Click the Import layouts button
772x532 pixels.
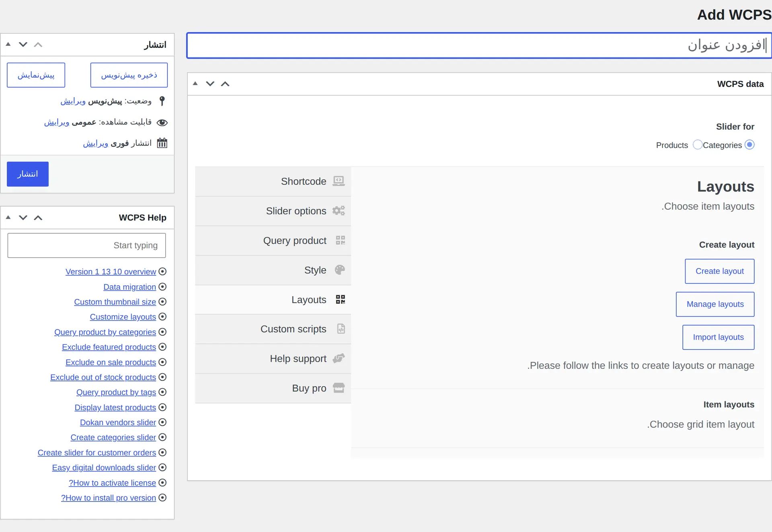pyautogui.click(x=718, y=337)
